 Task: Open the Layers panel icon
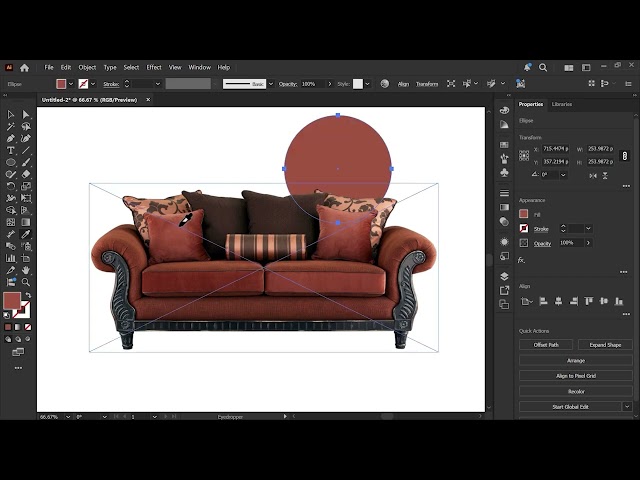(504, 276)
